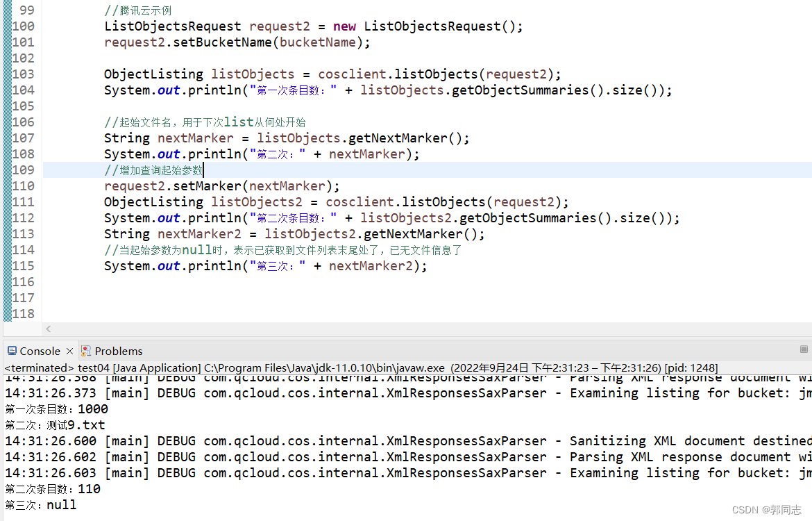The image size is (812, 521).
Task: Click the comment '//腾讯云示例' on line 99
Action: pyautogui.click(x=137, y=10)
